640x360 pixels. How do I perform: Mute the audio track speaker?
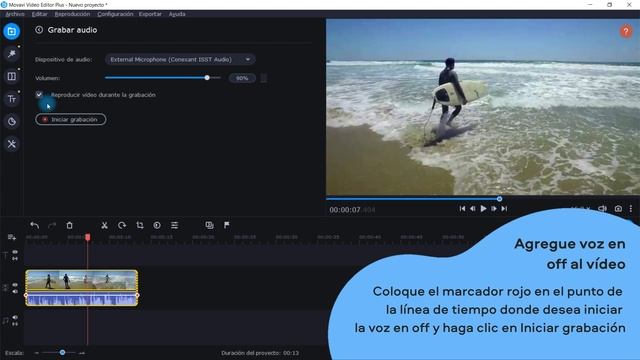click(15, 318)
